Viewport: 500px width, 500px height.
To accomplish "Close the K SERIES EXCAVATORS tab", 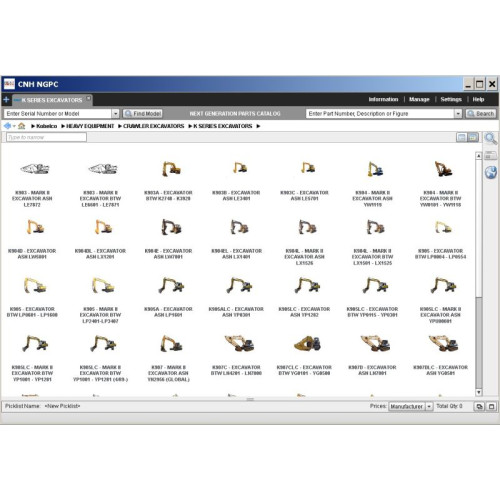I will [88, 98].
